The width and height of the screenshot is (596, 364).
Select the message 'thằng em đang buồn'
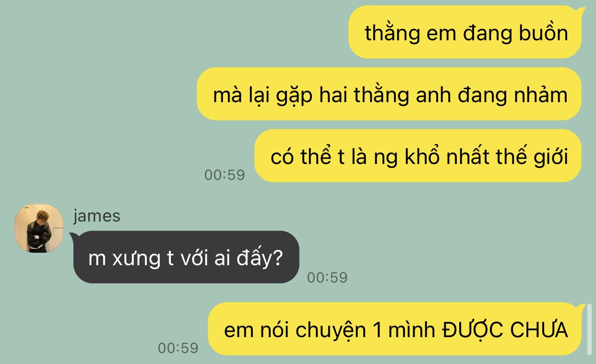click(x=465, y=32)
